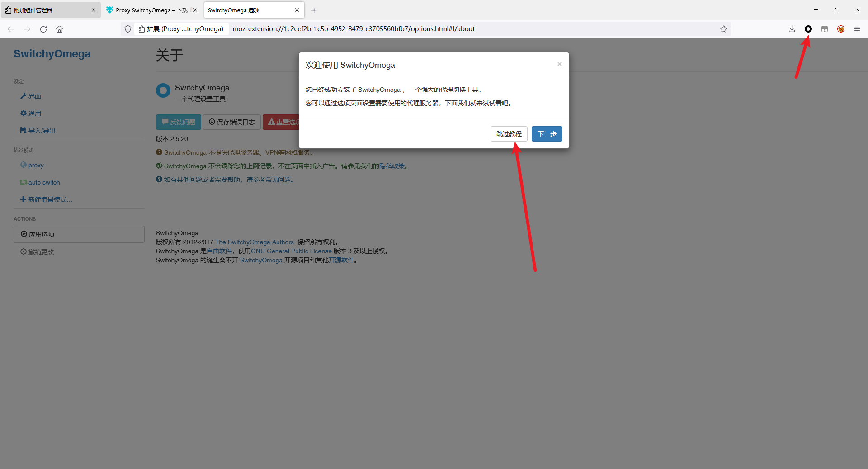This screenshot has height=469, width=868.
Task: Click the red 重置选项 button
Action: click(281, 122)
